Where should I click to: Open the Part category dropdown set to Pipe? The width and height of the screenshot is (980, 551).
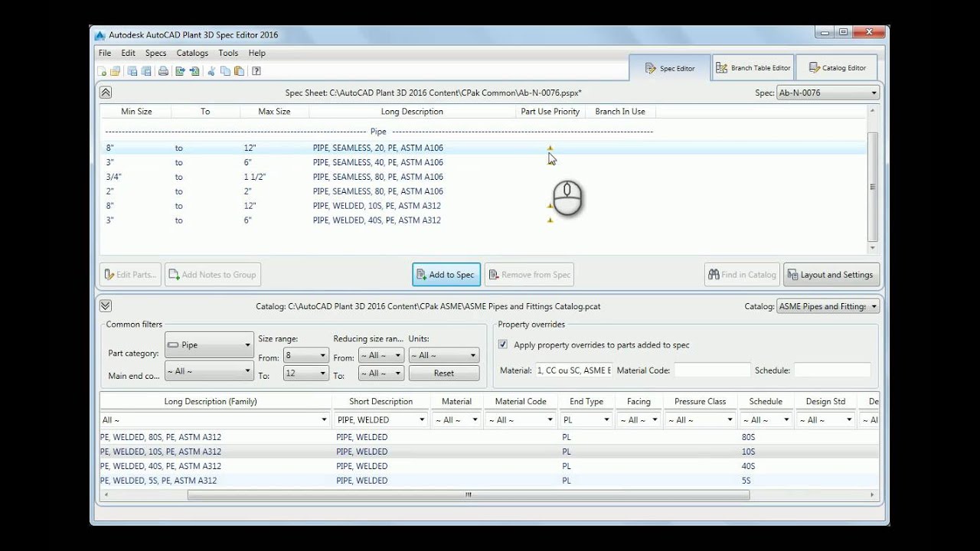(209, 345)
